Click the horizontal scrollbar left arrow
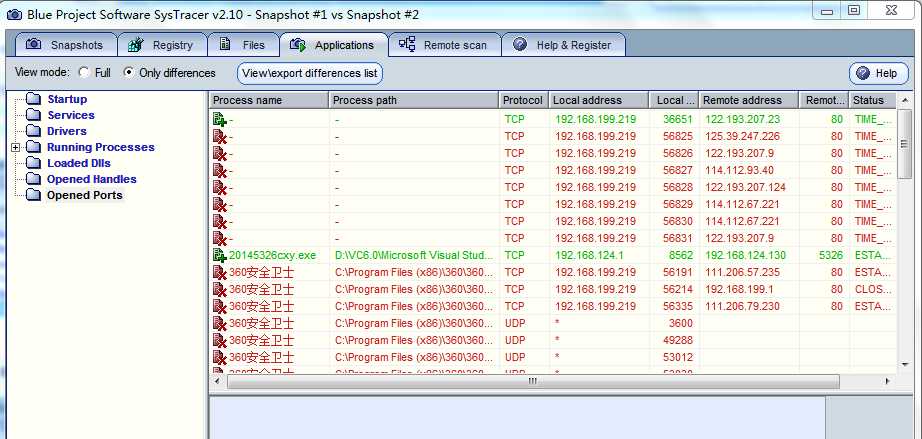922x439 pixels. pyautogui.click(x=218, y=381)
